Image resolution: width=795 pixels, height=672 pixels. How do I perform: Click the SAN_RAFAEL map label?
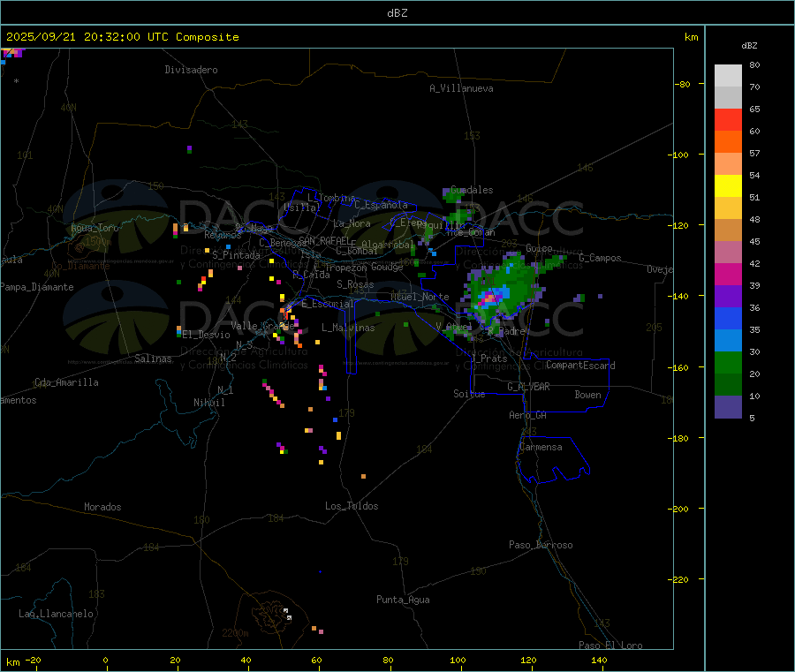coord(324,241)
